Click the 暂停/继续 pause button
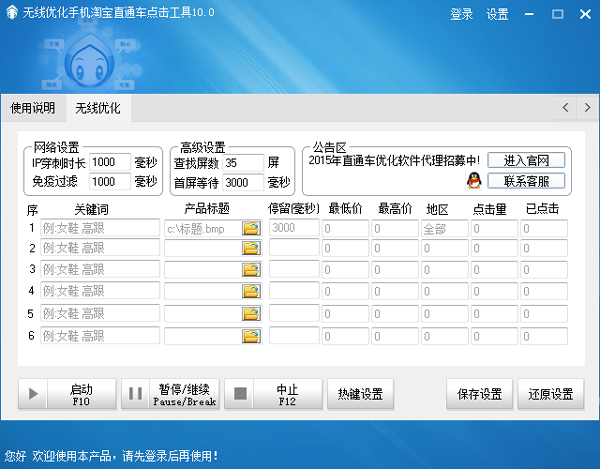This screenshot has height=469, width=600. click(169, 394)
